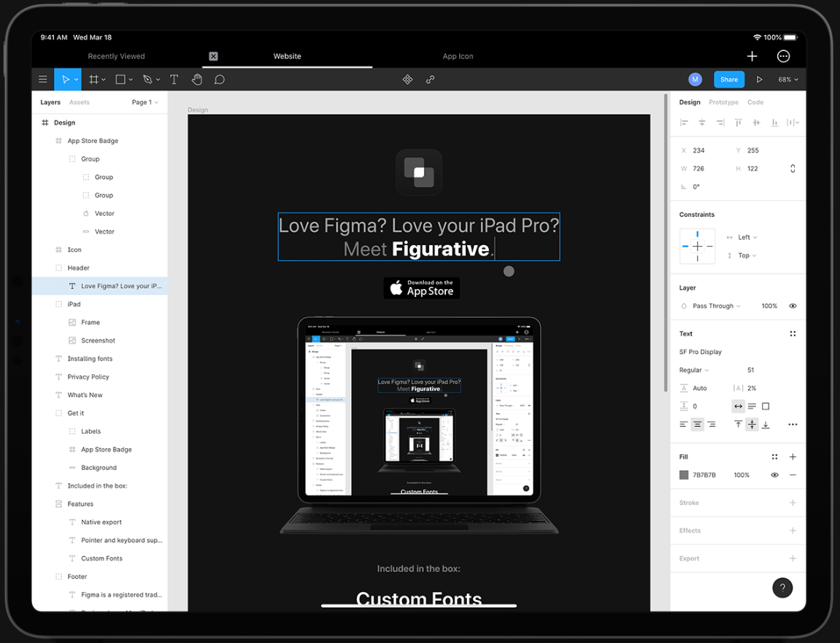The width and height of the screenshot is (840, 643).
Task: Set text auto width resizing
Action: 739,406
